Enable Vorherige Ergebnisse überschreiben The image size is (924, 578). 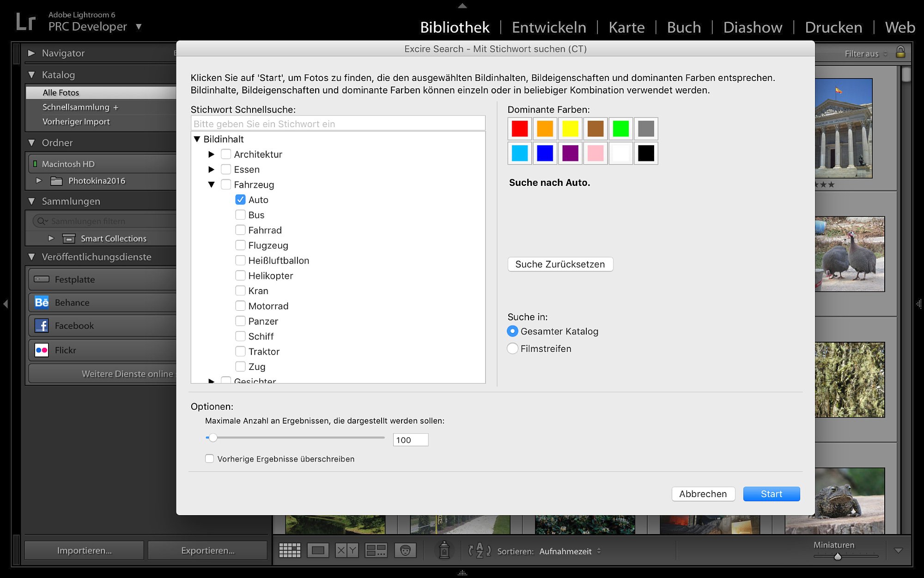point(209,459)
